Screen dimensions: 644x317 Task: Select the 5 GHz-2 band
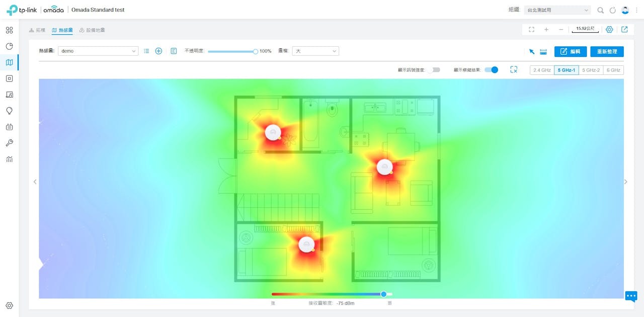pos(591,70)
